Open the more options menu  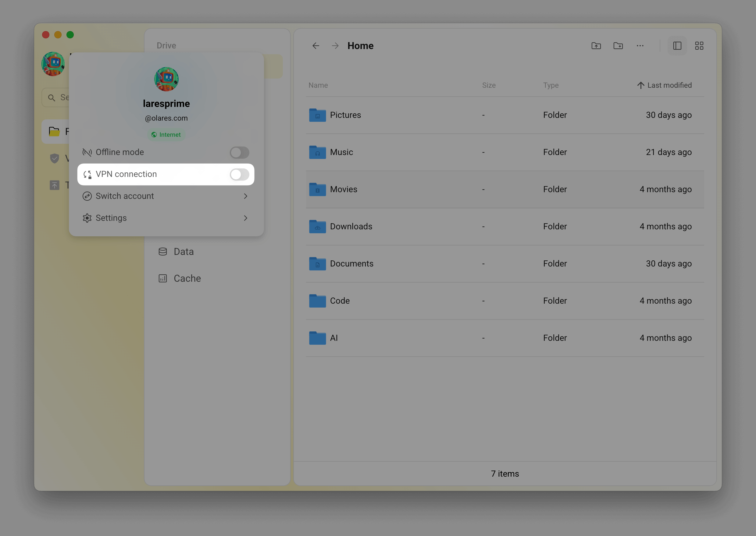[640, 46]
